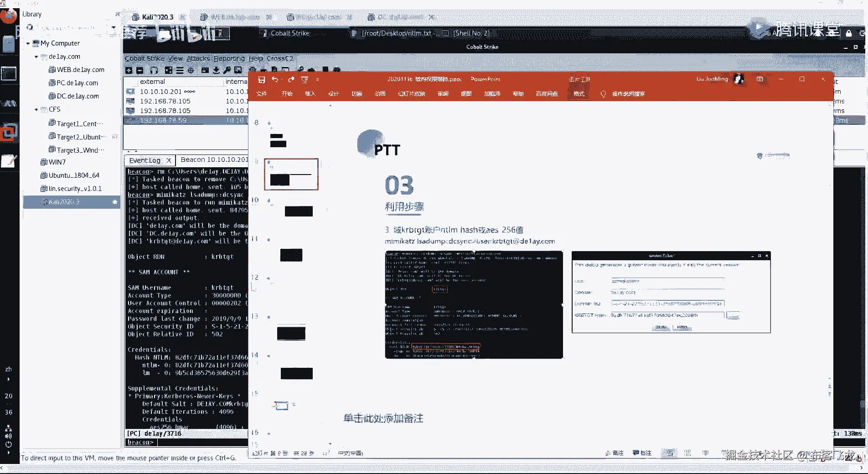Select the 192.168.78.59 session row

pos(186,120)
